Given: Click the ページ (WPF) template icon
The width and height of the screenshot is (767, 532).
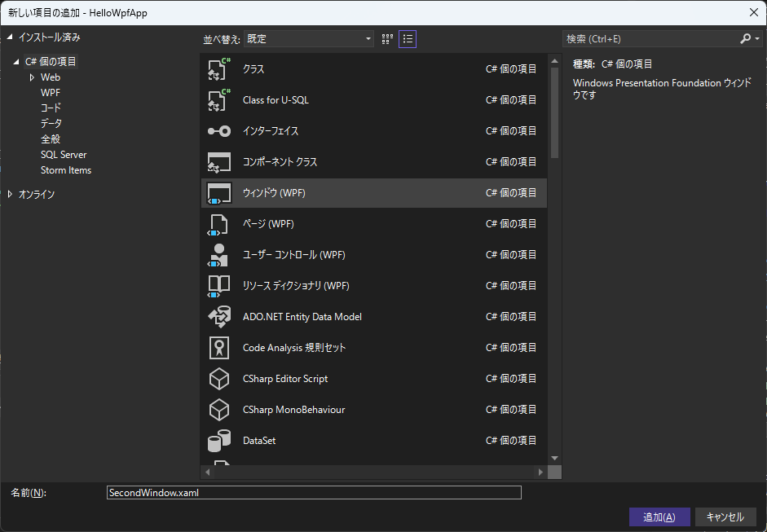Looking at the screenshot, I should pyautogui.click(x=219, y=224).
